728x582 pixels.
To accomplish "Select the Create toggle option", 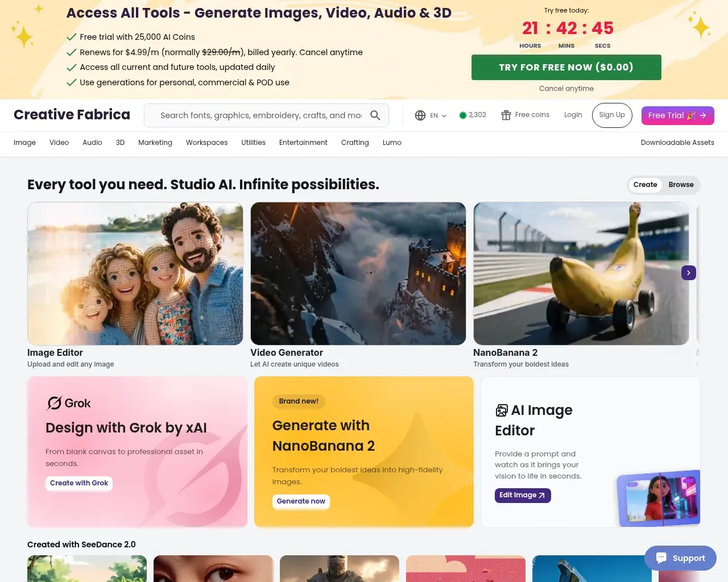I will pos(645,185).
